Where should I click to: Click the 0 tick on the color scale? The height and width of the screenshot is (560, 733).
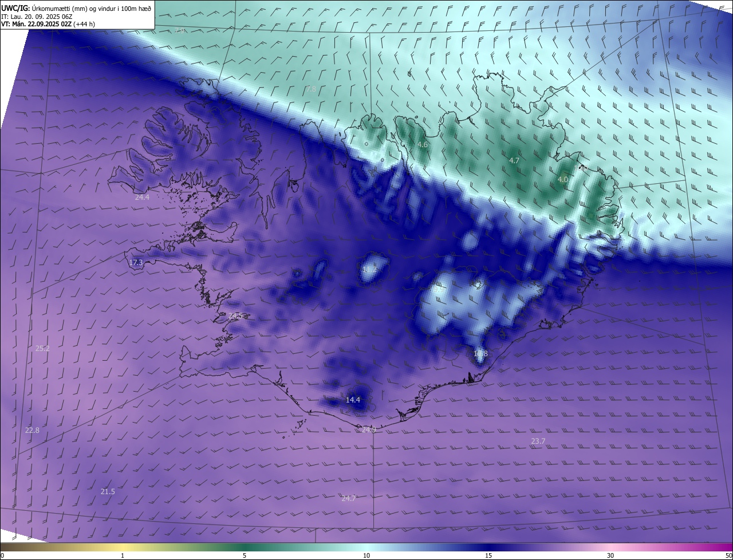coord(2,555)
